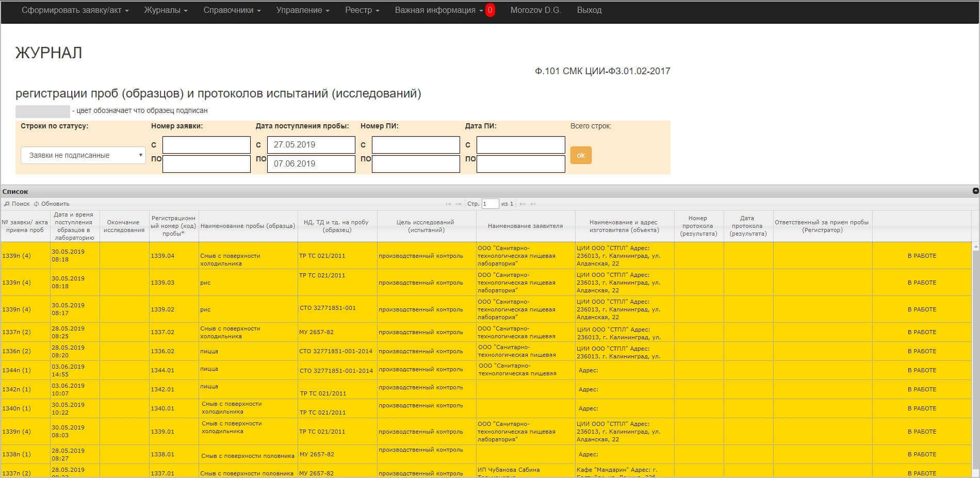Click В РАБОТЕ status in row 1344.01
Screen dimensions: 980x478
(x=922, y=370)
